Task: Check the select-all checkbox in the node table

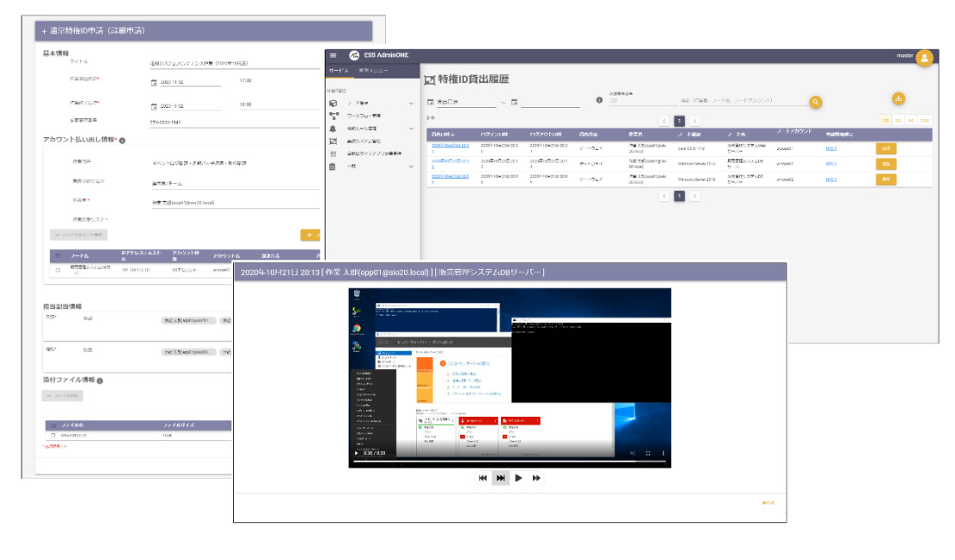Action: [x=56, y=255]
